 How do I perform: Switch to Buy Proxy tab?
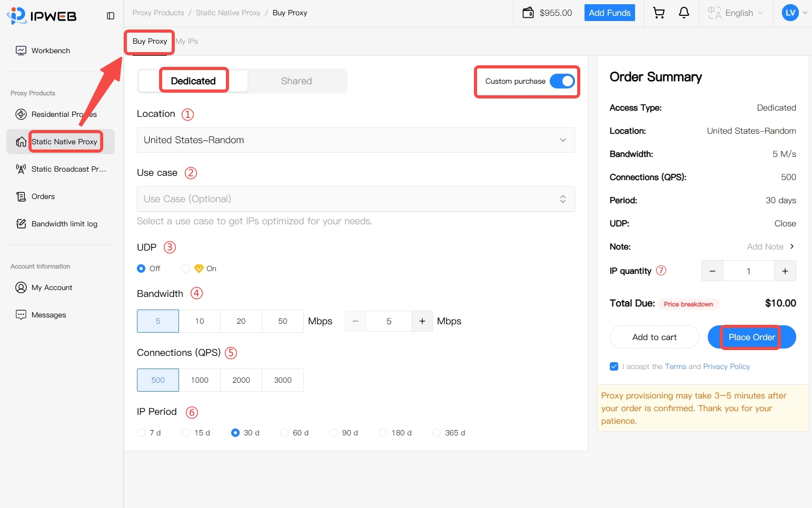(150, 41)
